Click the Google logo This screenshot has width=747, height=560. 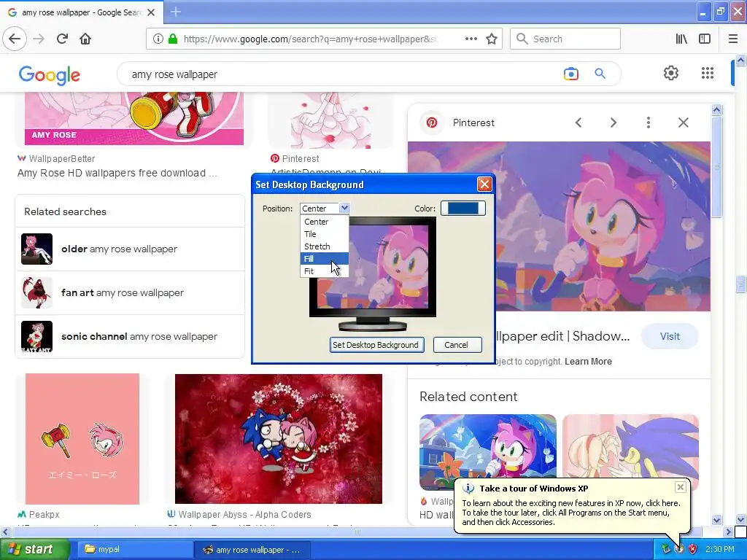[x=50, y=75]
